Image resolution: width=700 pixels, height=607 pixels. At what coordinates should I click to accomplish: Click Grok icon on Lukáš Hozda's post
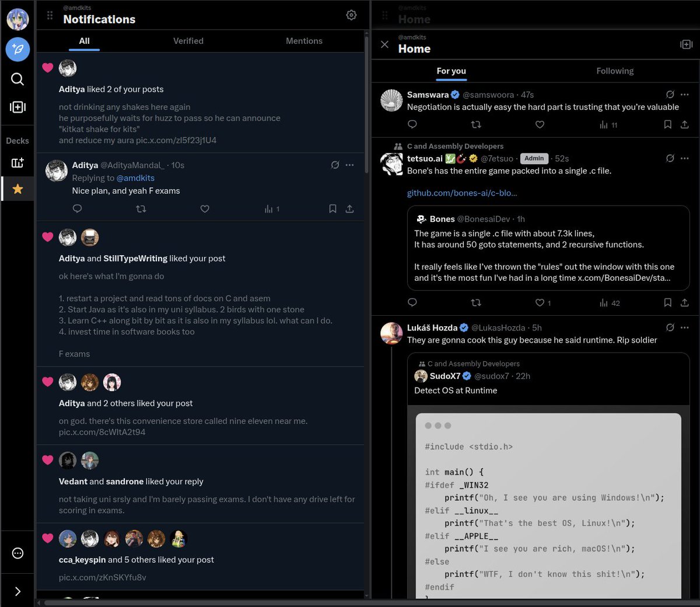[670, 327]
